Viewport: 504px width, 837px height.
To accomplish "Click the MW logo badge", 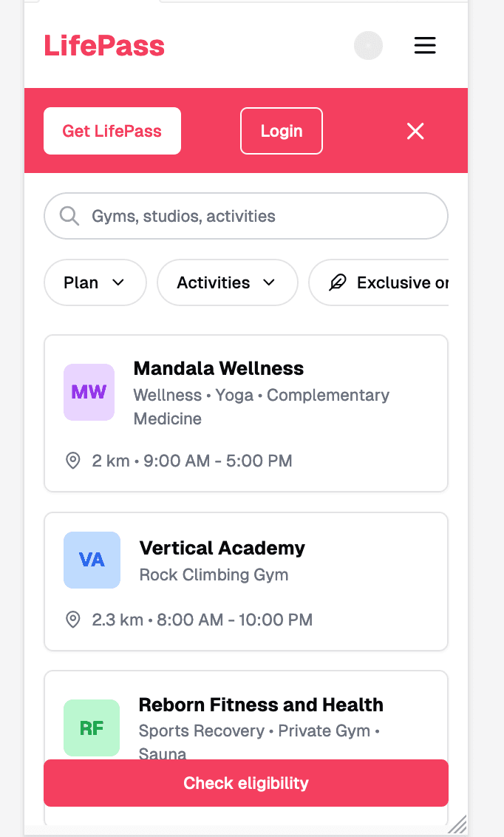I will (89, 393).
